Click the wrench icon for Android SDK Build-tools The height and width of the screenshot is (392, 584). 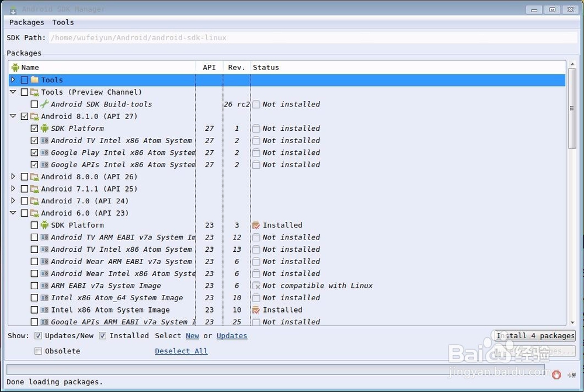pos(44,104)
